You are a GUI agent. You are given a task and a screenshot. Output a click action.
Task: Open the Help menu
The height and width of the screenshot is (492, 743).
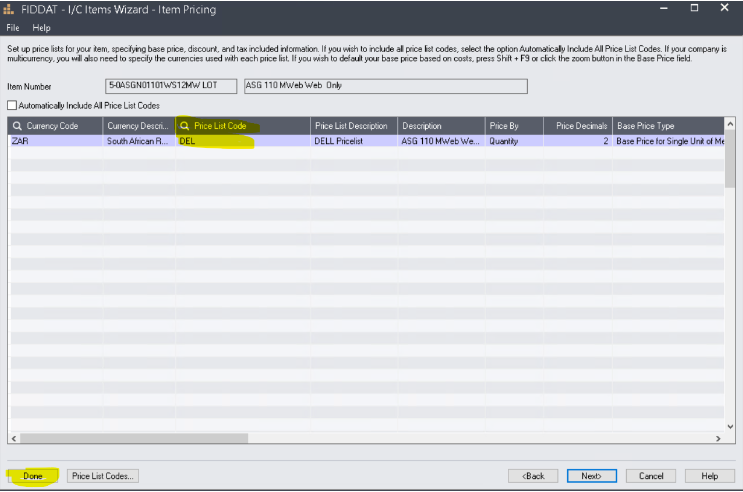pos(41,27)
